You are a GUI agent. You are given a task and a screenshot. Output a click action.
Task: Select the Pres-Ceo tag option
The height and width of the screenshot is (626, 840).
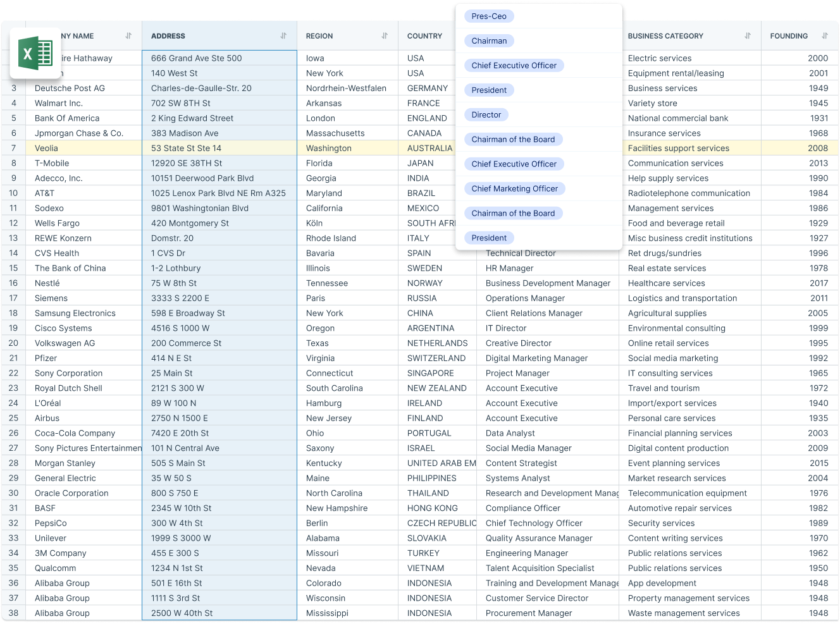coord(489,16)
